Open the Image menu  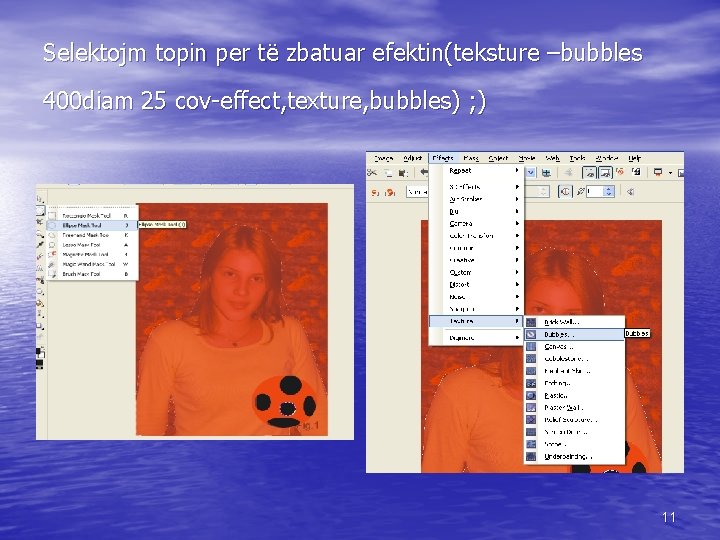[383, 158]
